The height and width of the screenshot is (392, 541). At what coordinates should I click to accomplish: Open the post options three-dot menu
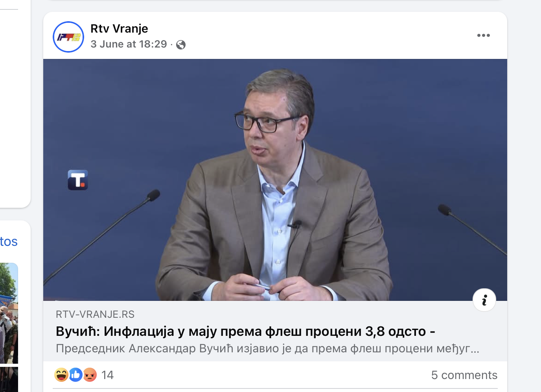[483, 35]
